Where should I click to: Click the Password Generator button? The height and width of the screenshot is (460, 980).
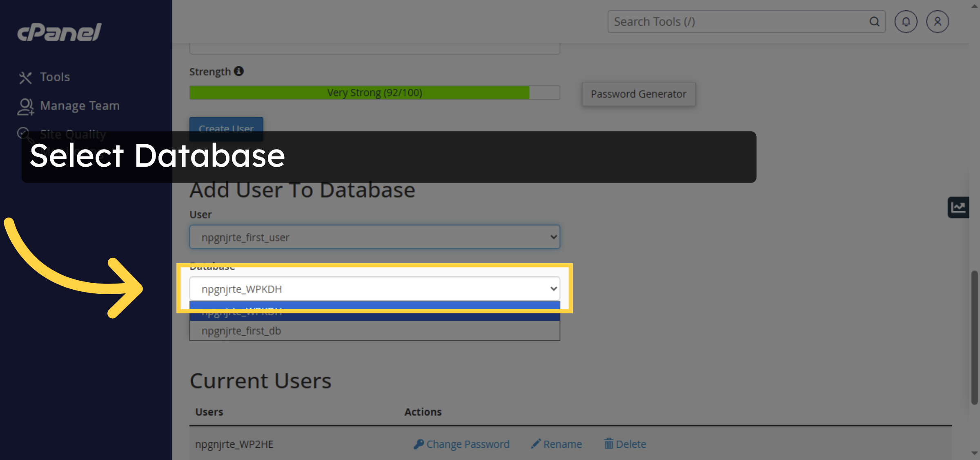(x=638, y=94)
